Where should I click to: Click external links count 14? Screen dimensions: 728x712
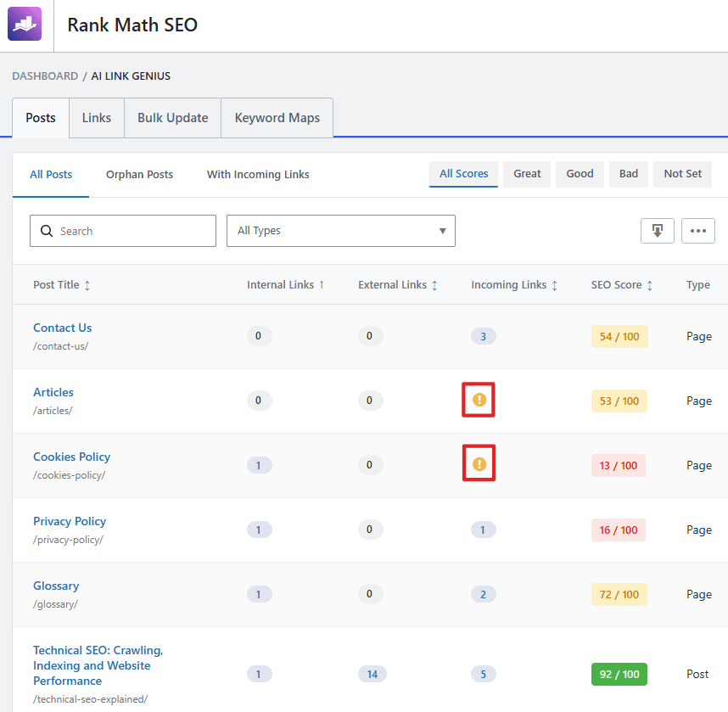pyautogui.click(x=372, y=675)
